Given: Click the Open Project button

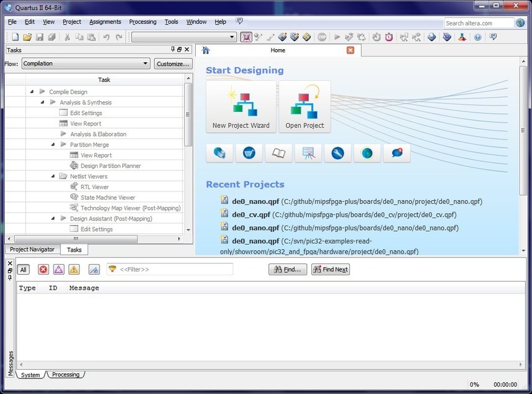Looking at the screenshot, I should click(305, 106).
